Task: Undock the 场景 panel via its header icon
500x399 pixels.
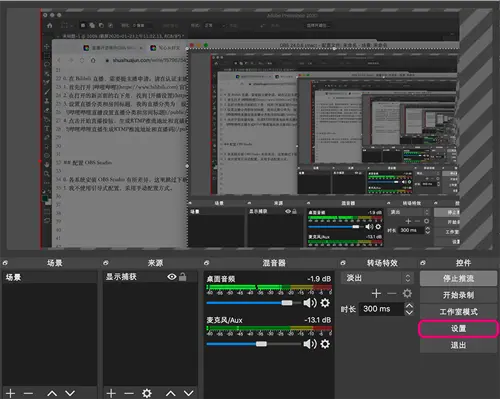Action: 5,263
